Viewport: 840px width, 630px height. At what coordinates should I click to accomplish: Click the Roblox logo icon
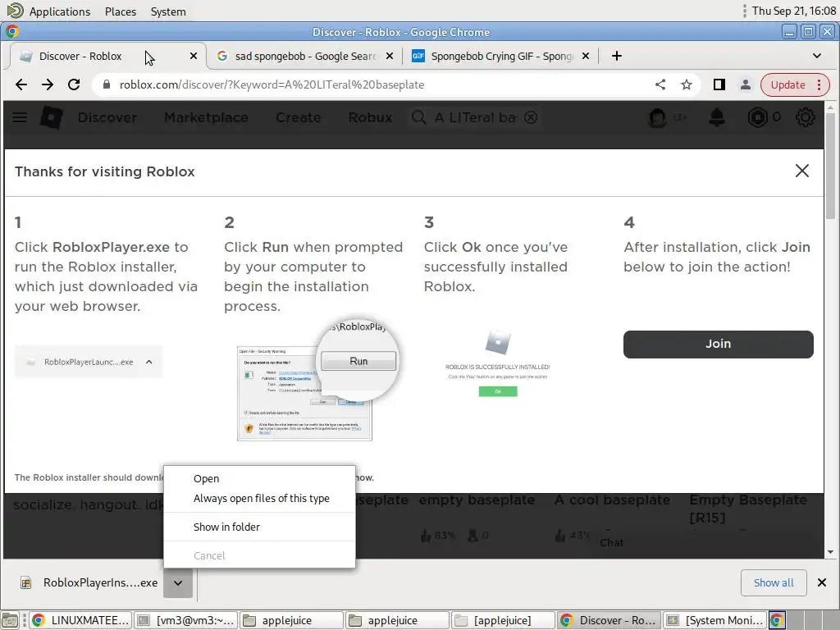pyautogui.click(x=52, y=117)
